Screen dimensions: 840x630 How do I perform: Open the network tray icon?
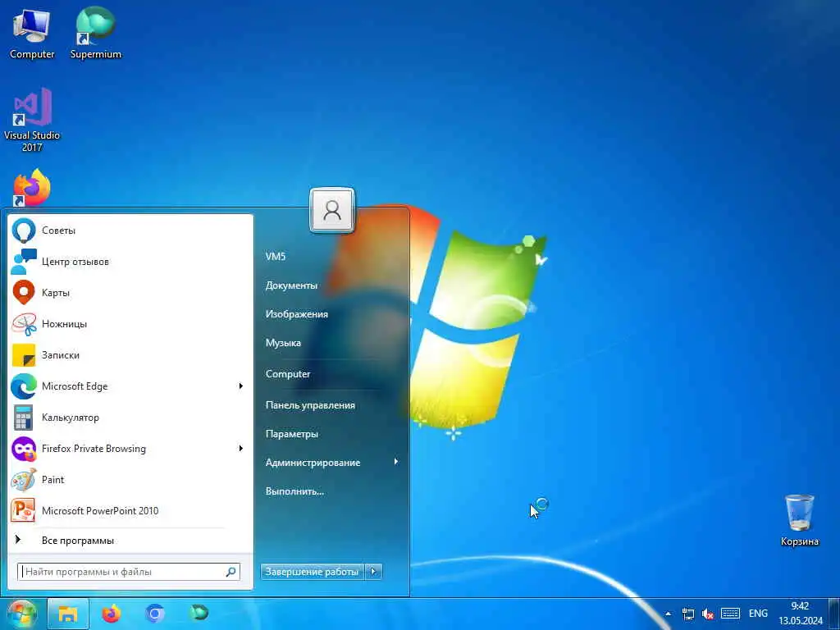pos(688,614)
